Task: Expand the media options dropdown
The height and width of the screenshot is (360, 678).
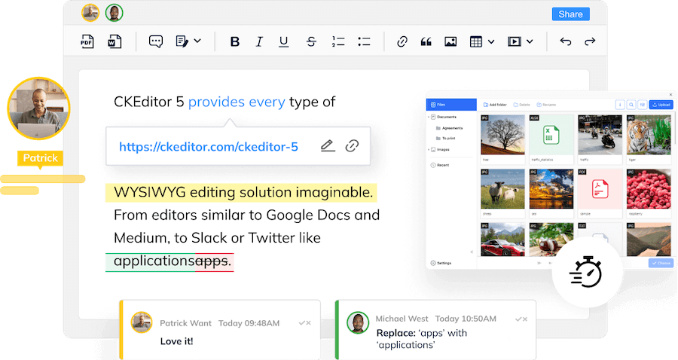Action: pos(530,41)
